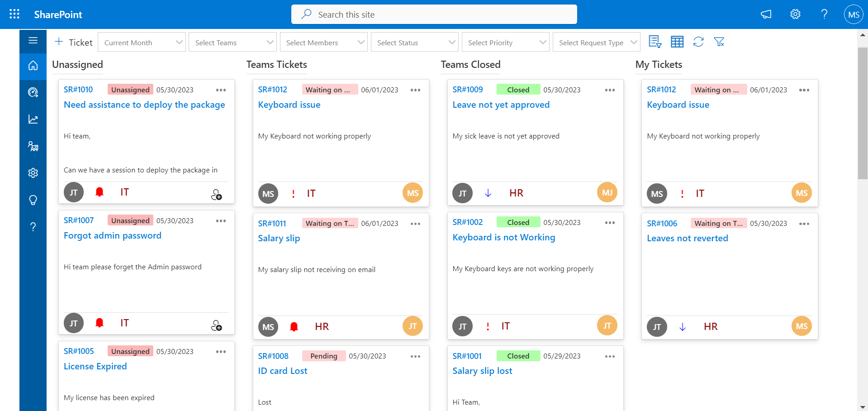
Task: Switch to table grid view
Action: 677,42
